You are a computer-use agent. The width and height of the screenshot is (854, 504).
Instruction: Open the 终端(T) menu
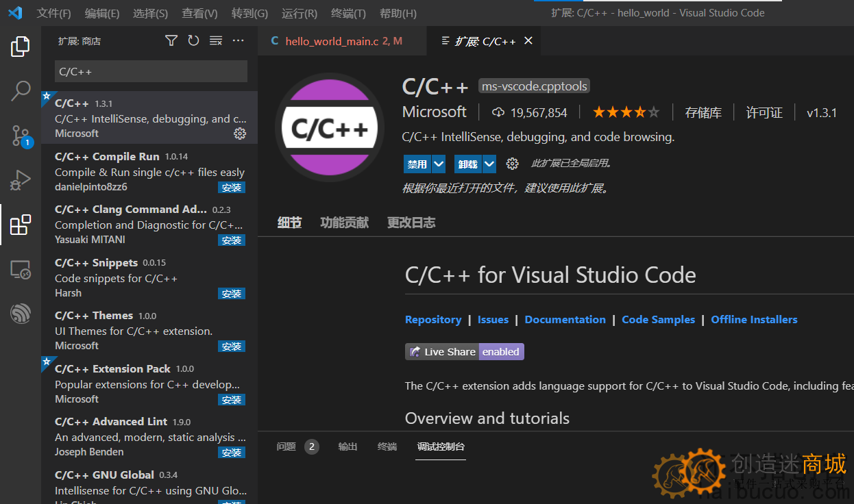click(x=348, y=13)
